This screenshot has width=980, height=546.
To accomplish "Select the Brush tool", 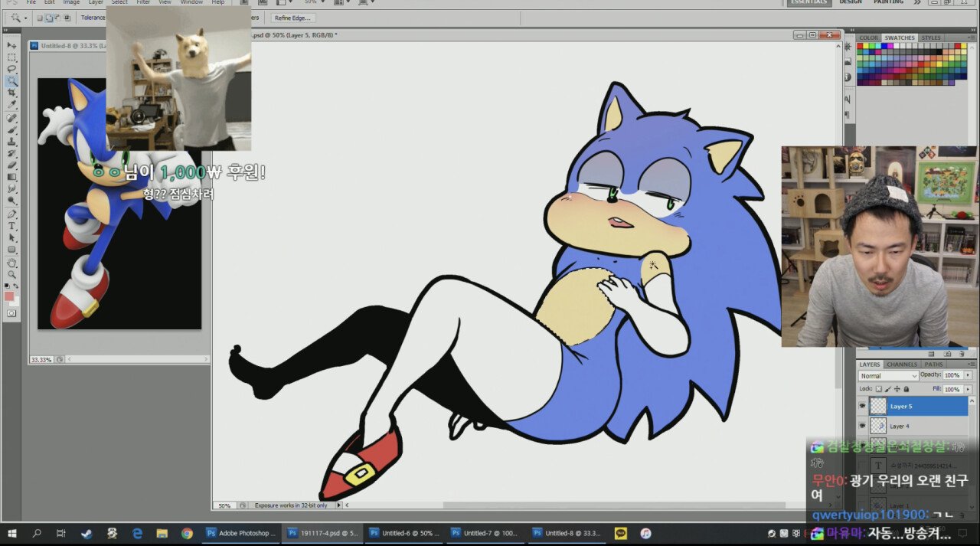I will coord(12,130).
